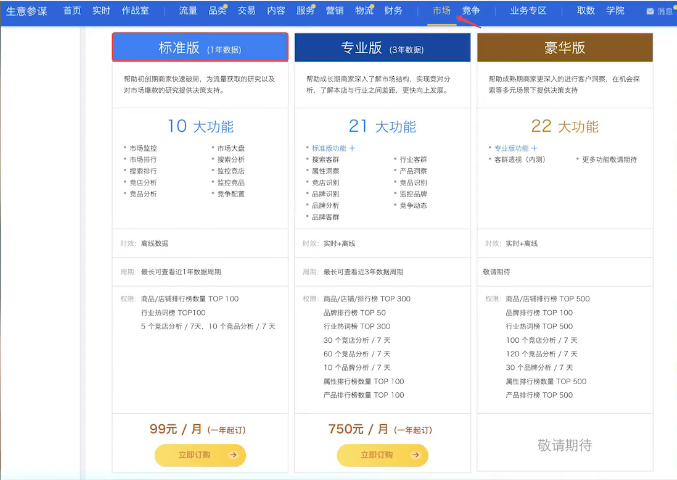
Task: Select the 豪华版 plan header
Action: pyautogui.click(x=565, y=48)
